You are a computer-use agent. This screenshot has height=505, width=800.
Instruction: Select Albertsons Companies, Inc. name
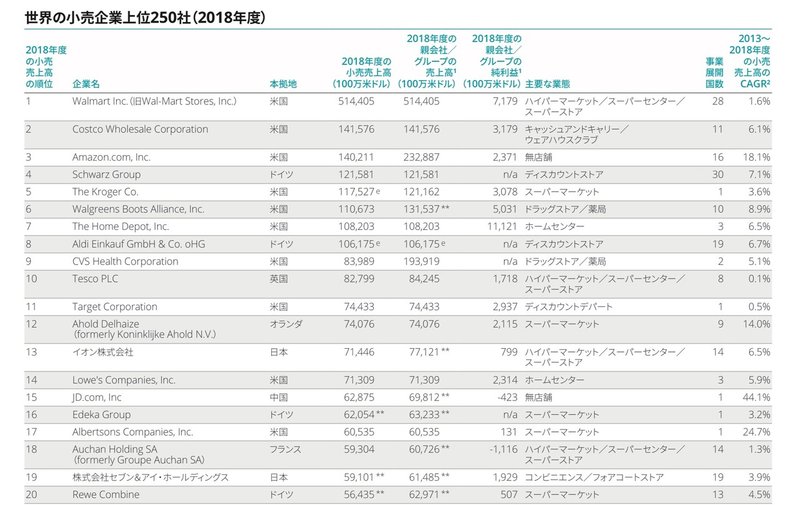tap(133, 432)
